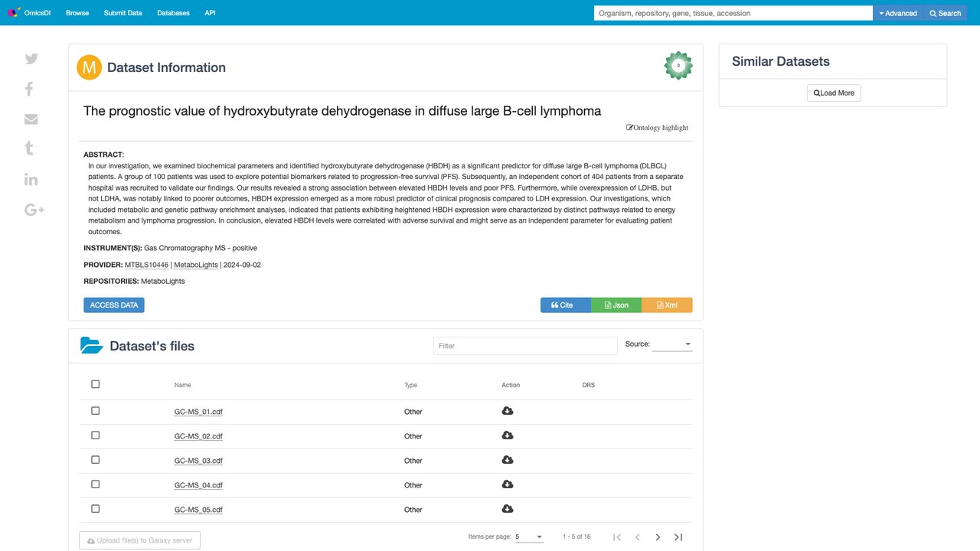Click the OmicsDI logo icon
Viewport: 980px width, 551px height.
(13, 13)
